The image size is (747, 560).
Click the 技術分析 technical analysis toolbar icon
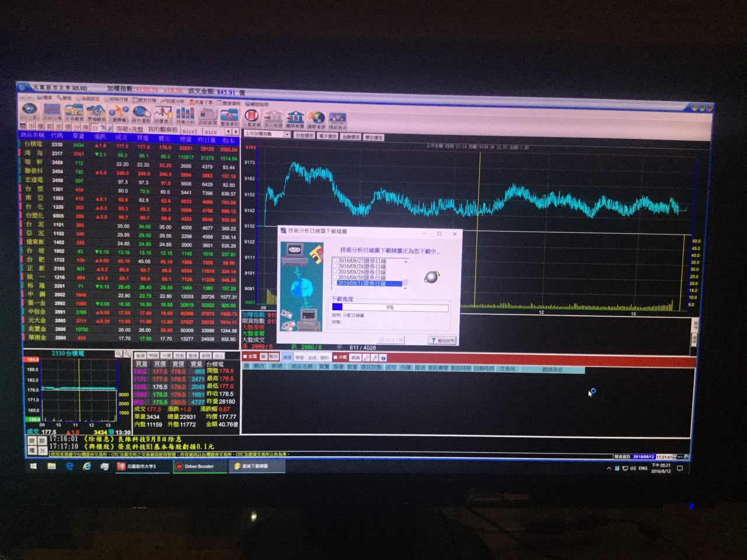pyautogui.click(x=186, y=116)
